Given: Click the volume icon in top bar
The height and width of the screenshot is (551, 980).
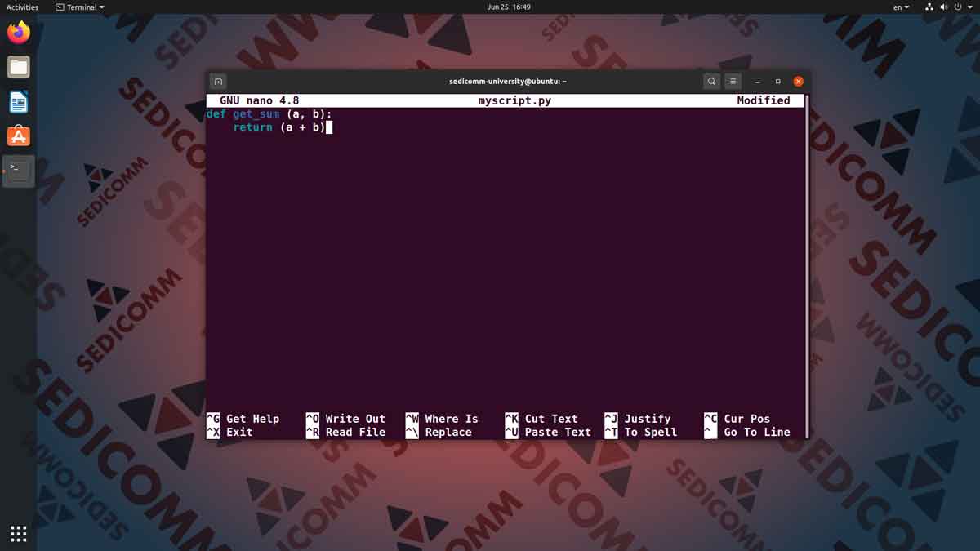Looking at the screenshot, I should (x=944, y=7).
